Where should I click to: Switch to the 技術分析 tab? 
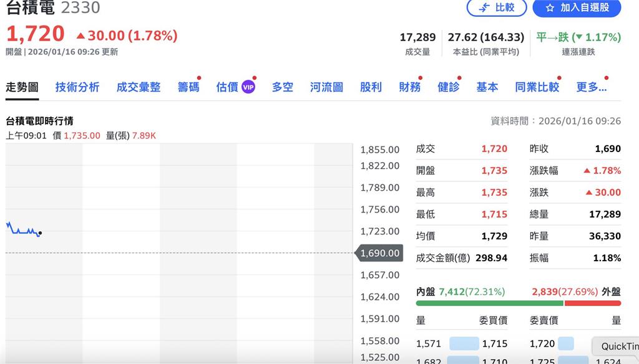(x=77, y=87)
